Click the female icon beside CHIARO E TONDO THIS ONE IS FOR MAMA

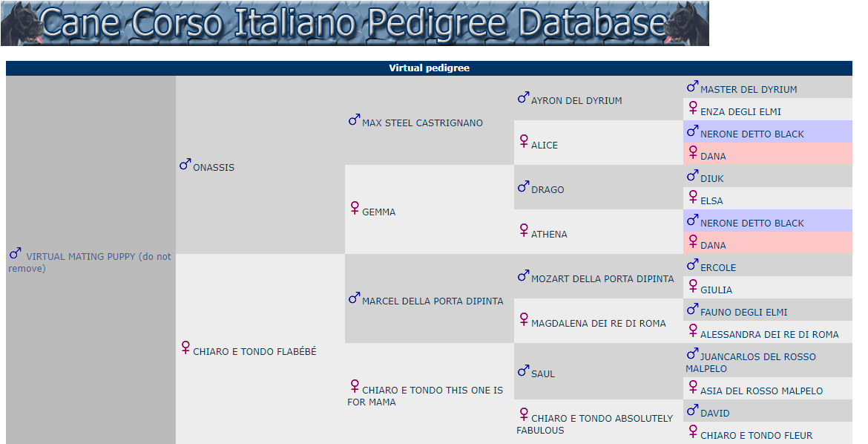click(x=355, y=386)
